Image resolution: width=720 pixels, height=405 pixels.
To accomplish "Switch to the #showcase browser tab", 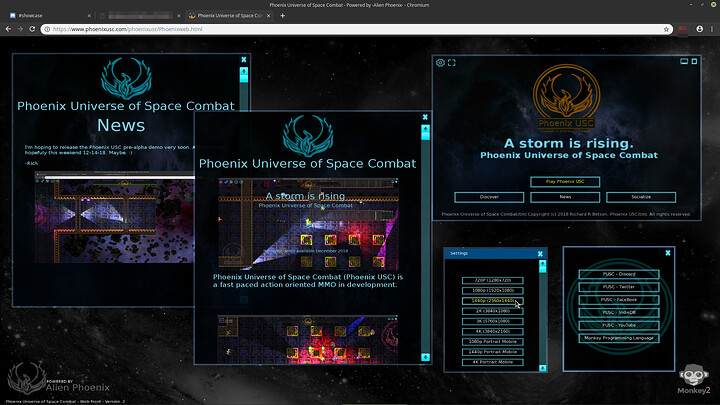I will click(x=50, y=16).
